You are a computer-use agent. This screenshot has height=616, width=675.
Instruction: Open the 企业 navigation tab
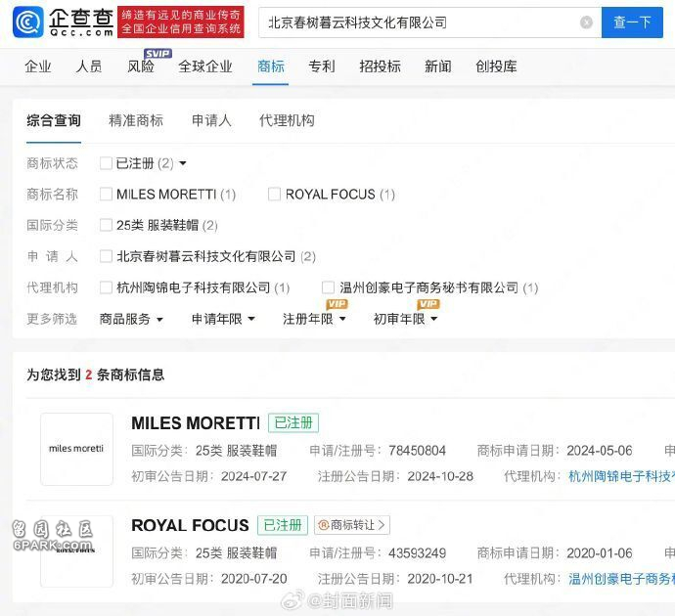38,66
